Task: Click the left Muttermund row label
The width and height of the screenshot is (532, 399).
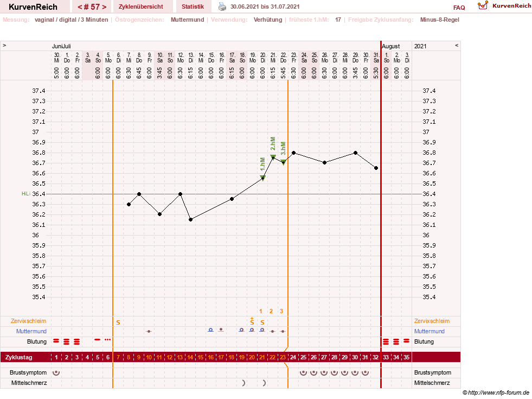Action: coord(31,331)
